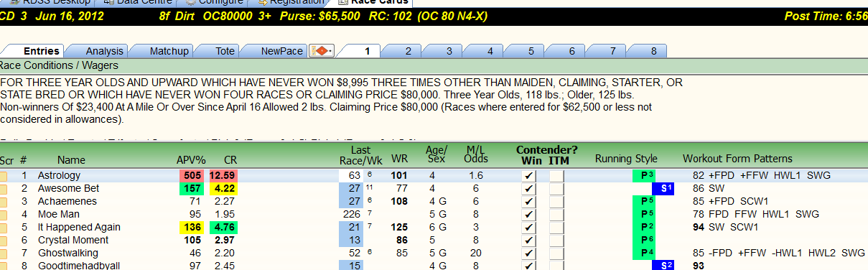Click the Running Style column header
This screenshot has width=868, height=270.
pos(626,159)
